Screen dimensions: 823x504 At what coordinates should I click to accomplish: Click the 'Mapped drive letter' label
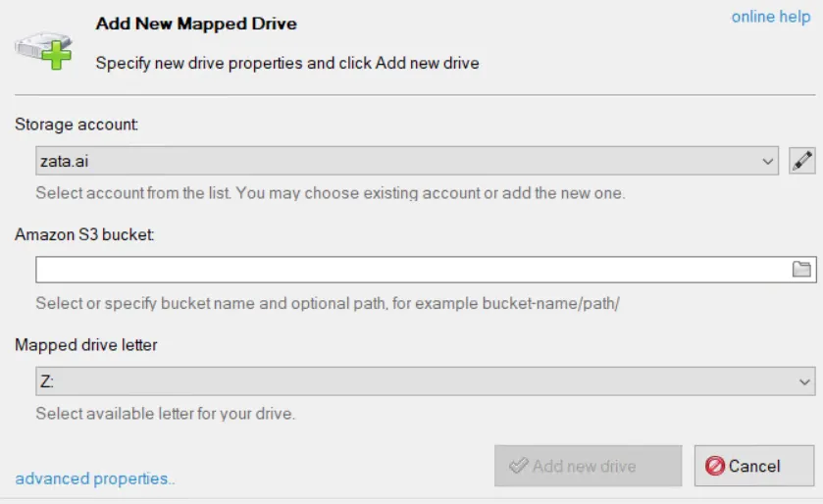[86, 344]
